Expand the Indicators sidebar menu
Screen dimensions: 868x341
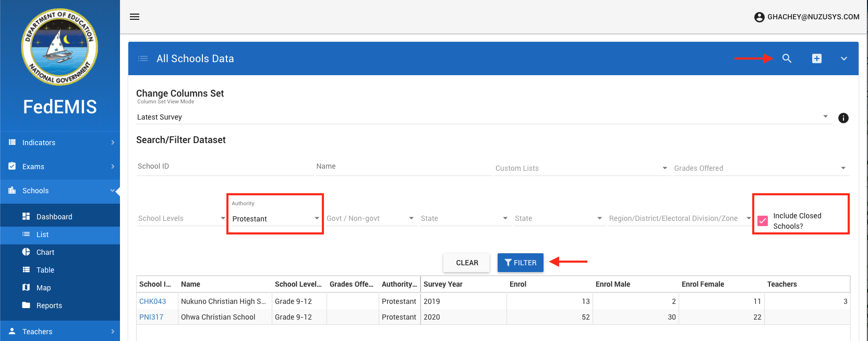(60, 143)
